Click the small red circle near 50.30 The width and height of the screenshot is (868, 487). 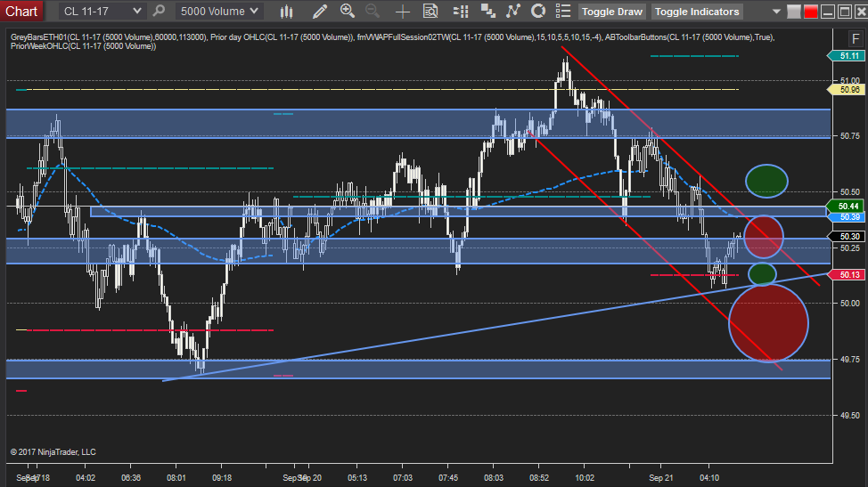(764, 237)
